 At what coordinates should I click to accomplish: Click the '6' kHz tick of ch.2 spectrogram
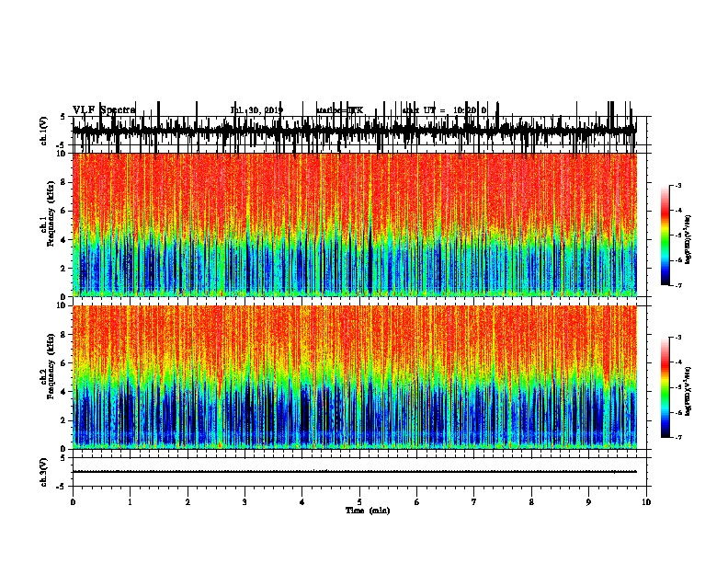click(63, 363)
